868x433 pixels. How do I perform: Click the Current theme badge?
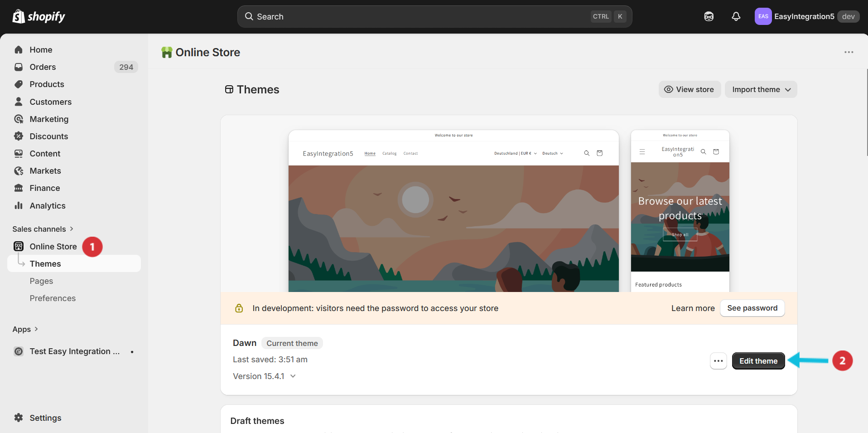tap(292, 343)
